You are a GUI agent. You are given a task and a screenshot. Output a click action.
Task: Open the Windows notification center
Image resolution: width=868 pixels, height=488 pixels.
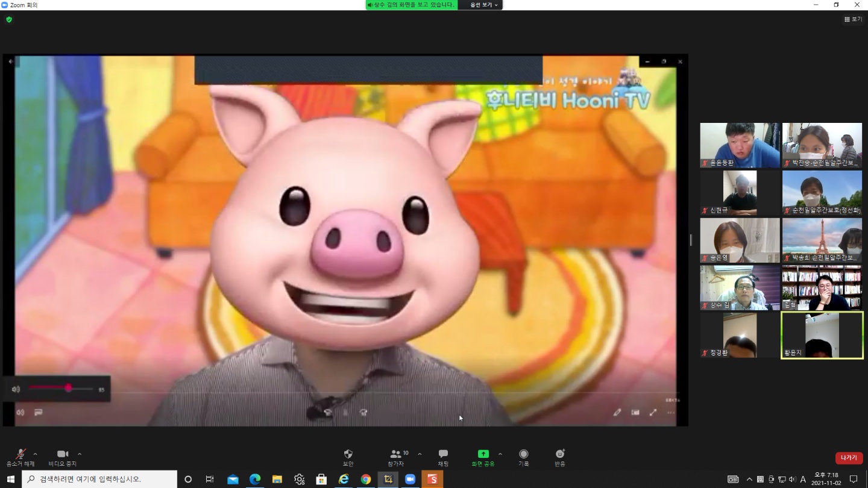(x=854, y=480)
